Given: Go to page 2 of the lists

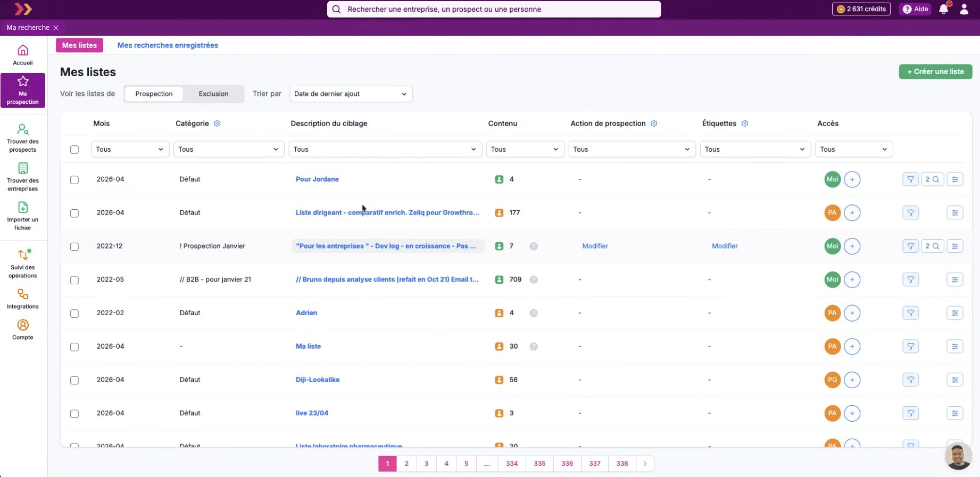Looking at the screenshot, I should click(406, 464).
